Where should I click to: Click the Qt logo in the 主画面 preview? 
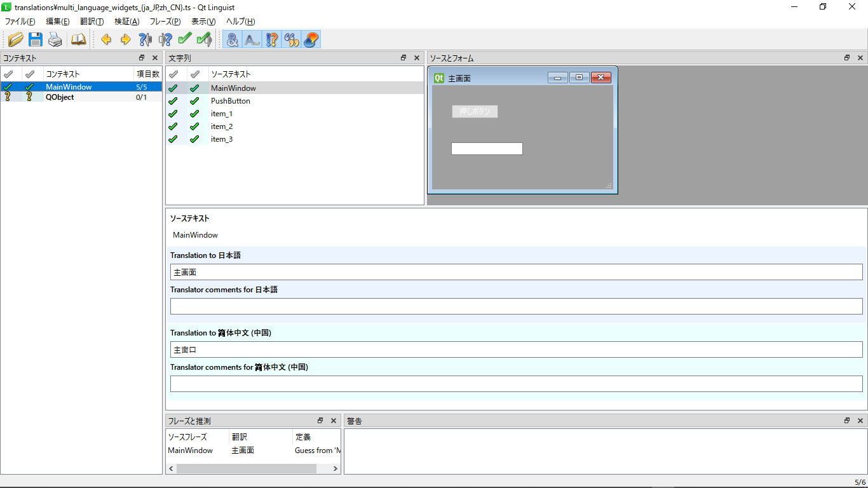(x=438, y=78)
